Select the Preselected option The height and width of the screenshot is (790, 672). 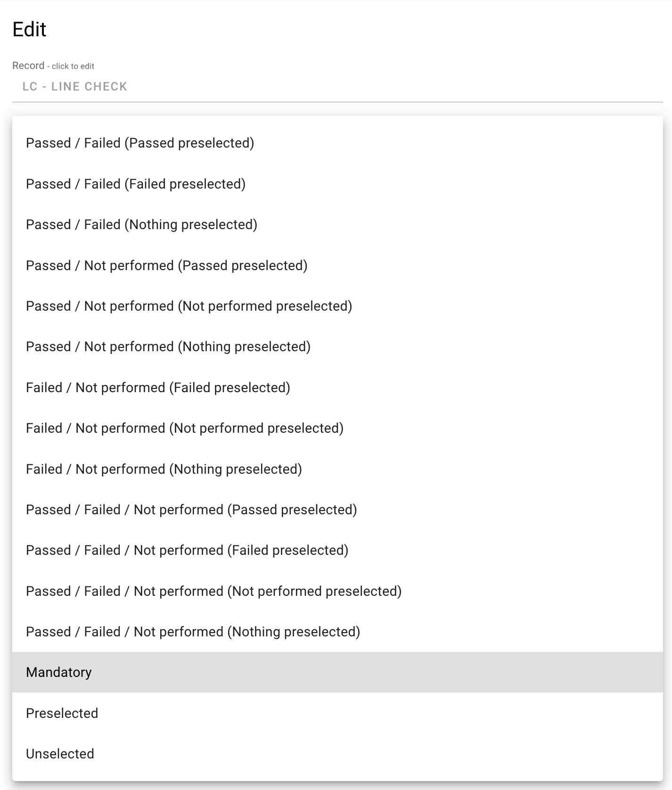pos(62,714)
